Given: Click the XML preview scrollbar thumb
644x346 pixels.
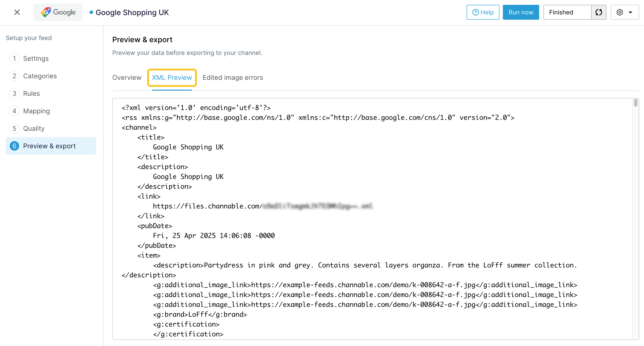Looking at the screenshot, I should 635,103.
